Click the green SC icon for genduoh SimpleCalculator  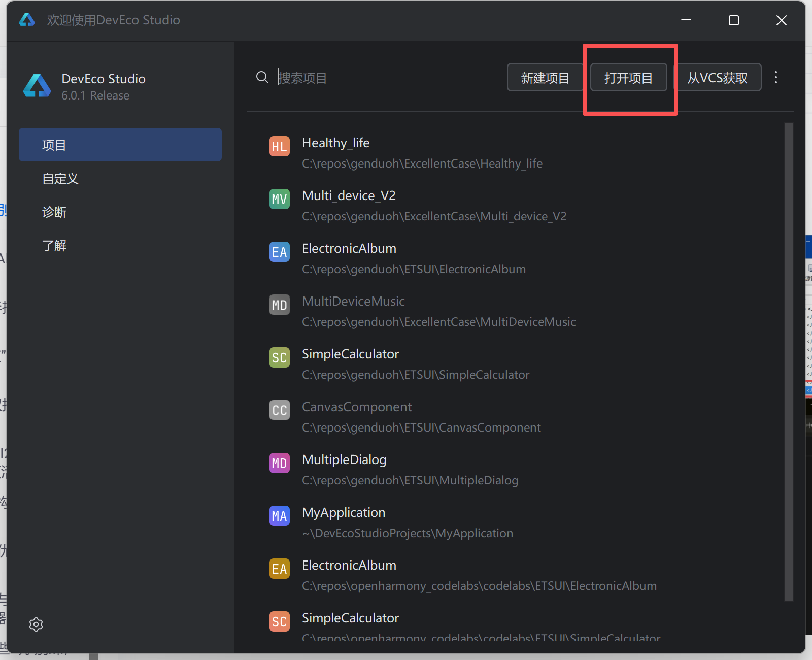point(279,357)
